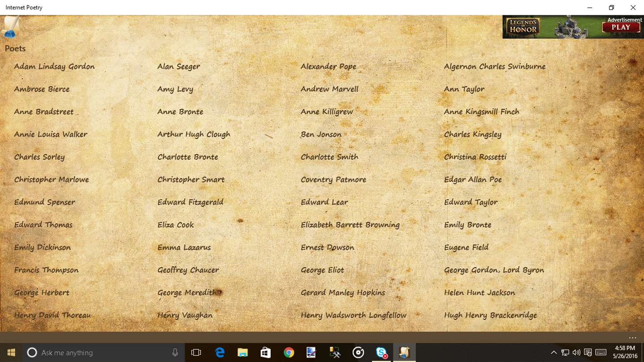Viewport: 644px width, 362px height.
Task: Open the Windows Start menu
Action: tap(11, 353)
